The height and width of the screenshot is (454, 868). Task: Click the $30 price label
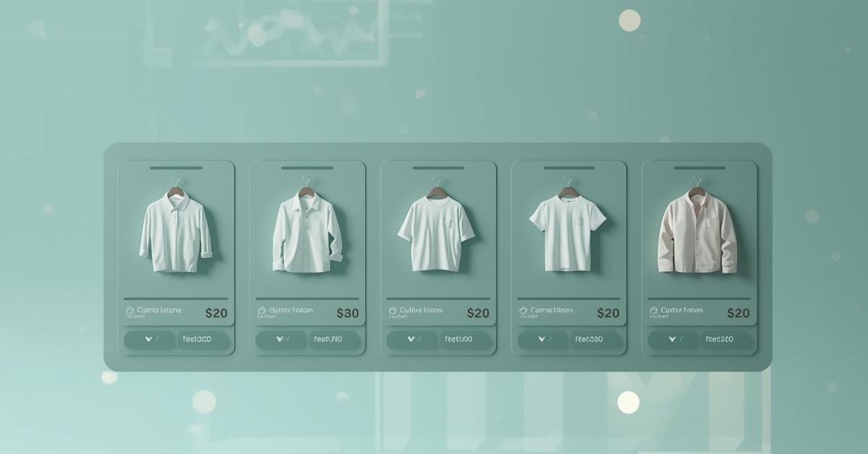coord(348,313)
